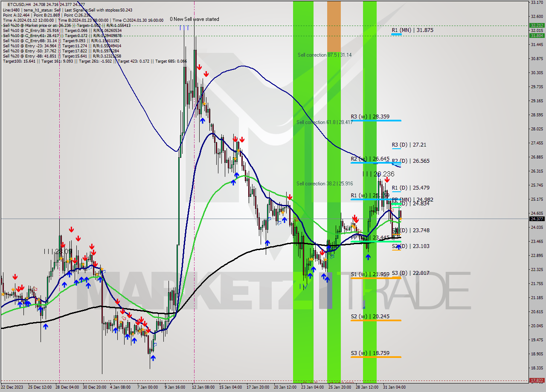Click the 'Line:1480 | tema_h1_status: Sell' info line
Viewport: 546px width, 392px height.
(x=67, y=10)
